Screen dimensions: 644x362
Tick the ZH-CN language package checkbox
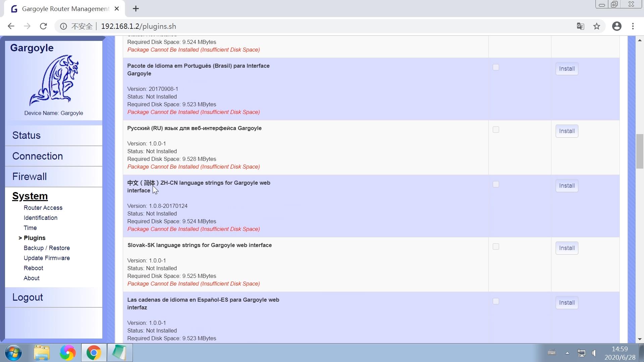[x=496, y=184]
